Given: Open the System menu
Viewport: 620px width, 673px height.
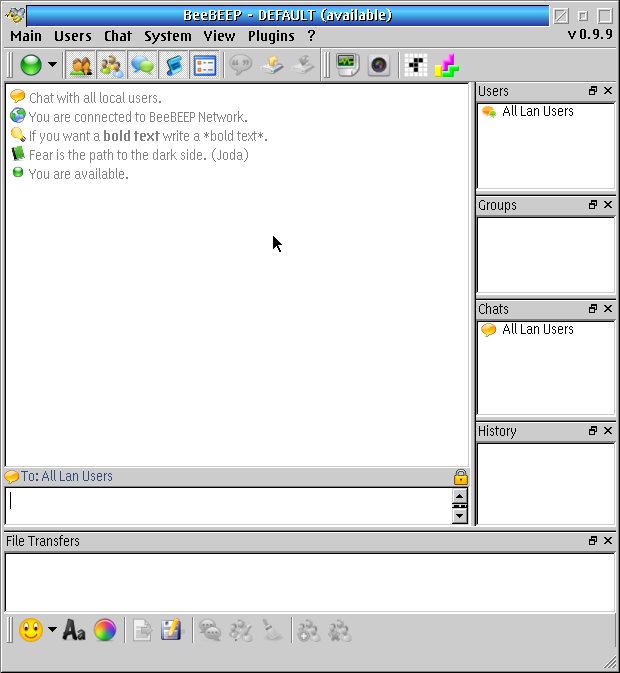Looking at the screenshot, I should [x=168, y=36].
